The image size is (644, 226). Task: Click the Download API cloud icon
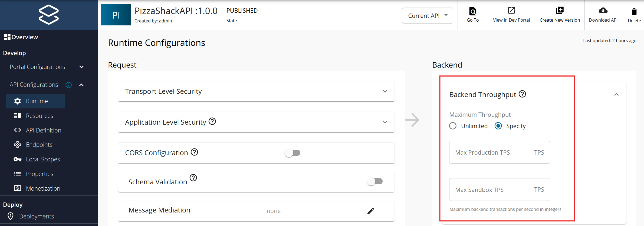coord(603,11)
